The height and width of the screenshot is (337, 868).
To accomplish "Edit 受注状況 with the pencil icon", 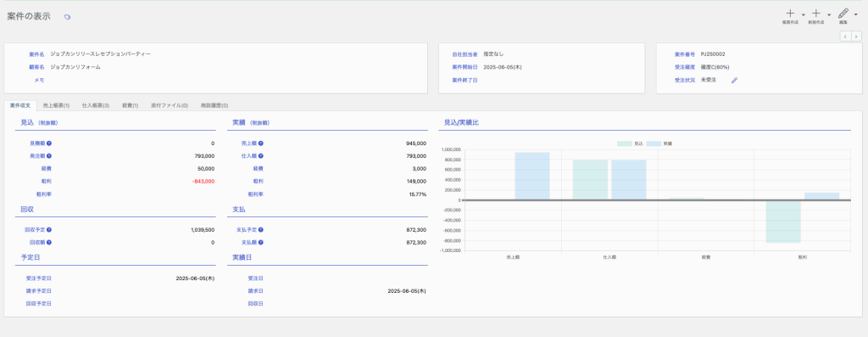I will [735, 80].
